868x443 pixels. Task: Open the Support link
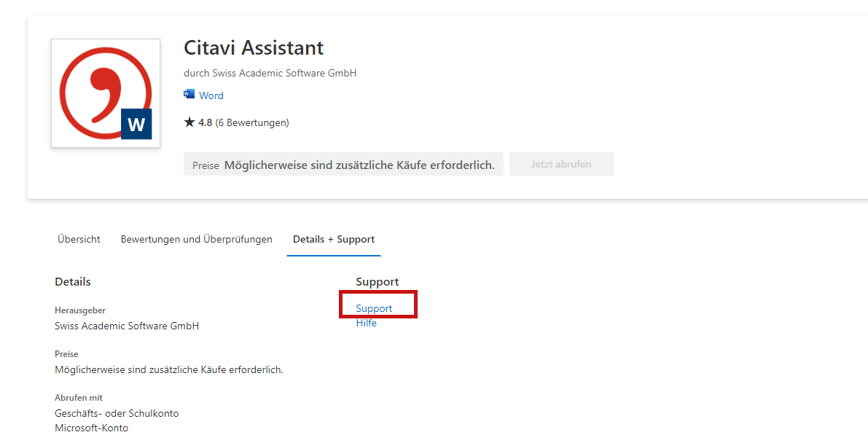(x=374, y=308)
